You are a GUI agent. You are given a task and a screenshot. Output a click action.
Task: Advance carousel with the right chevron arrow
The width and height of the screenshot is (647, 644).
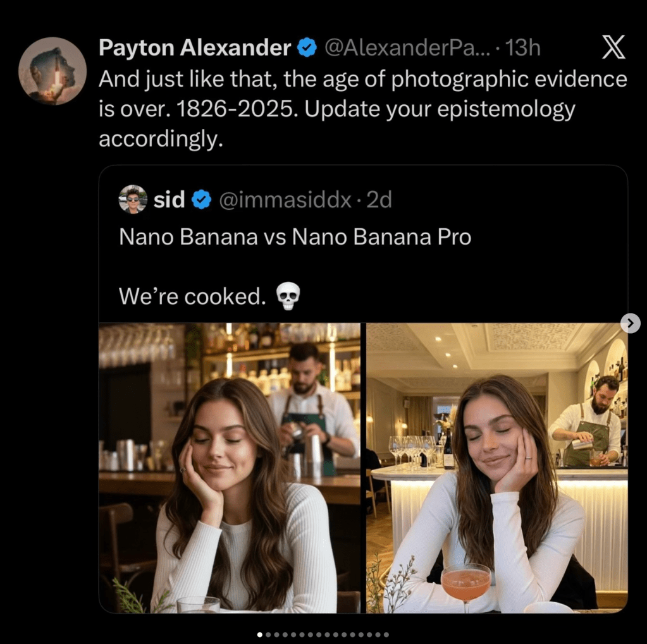pyautogui.click(x=630, y=323)
